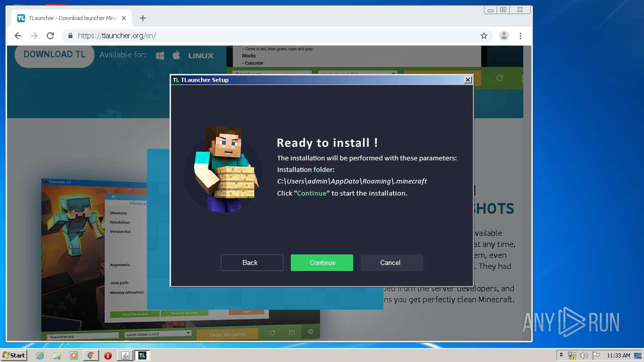Open Action Center flag icon
Image resolution: width=644 pixels, height=362 pixels.
click(x=596, y=355)
